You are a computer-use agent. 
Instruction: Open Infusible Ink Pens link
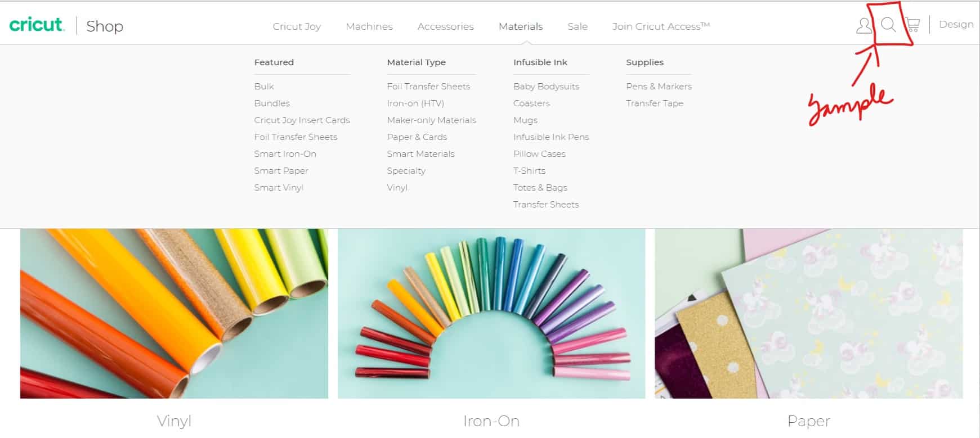coord(551,137)
